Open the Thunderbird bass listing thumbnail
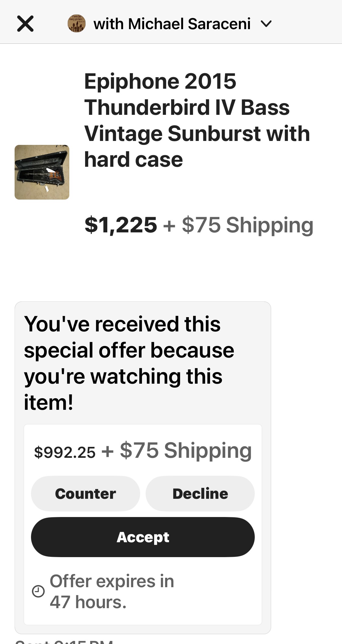 (x=42, y=172)
